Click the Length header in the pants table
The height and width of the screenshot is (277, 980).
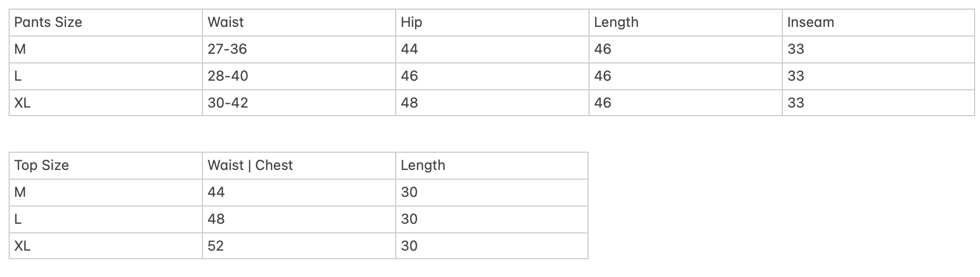pyautogui.click(x=616, y=23)
